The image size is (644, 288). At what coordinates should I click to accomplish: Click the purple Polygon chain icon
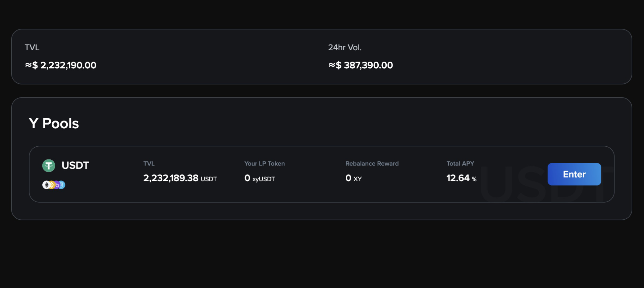[57, 185]
